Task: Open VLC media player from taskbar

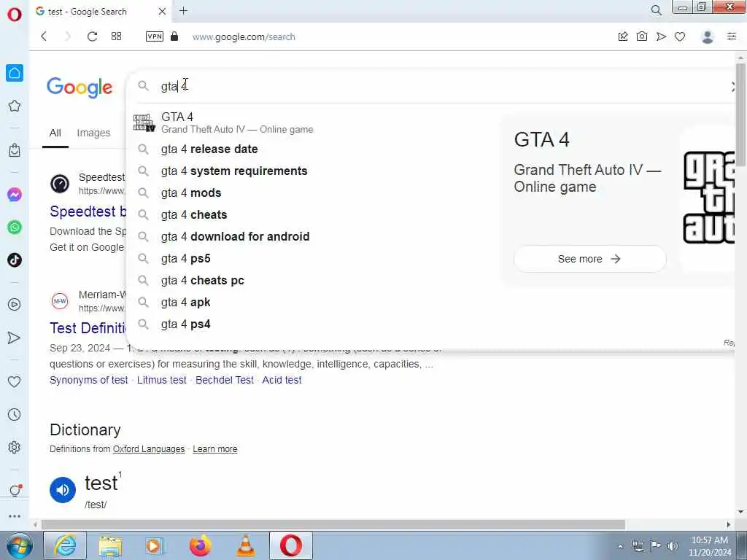Action: [x=246, y=545]
